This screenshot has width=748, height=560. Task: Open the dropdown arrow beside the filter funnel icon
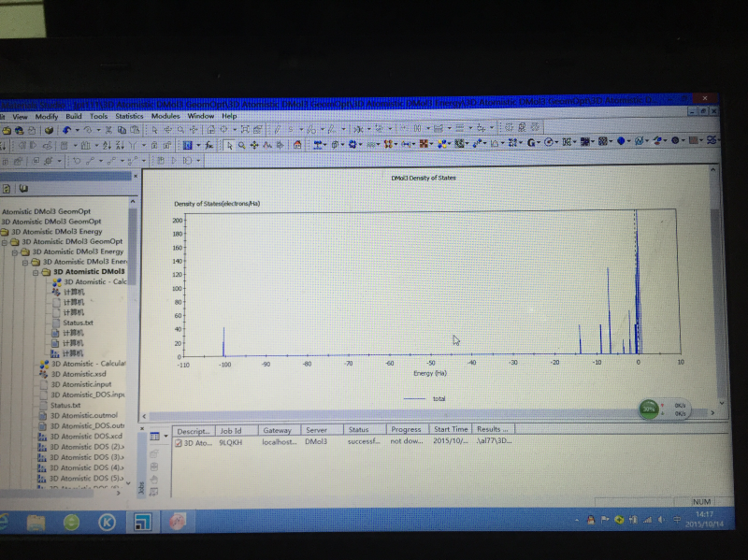point(143,146)
